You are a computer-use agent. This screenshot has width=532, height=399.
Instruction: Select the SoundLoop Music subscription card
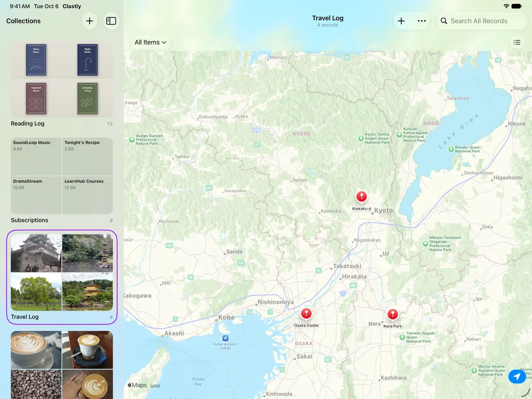point(36,156)
